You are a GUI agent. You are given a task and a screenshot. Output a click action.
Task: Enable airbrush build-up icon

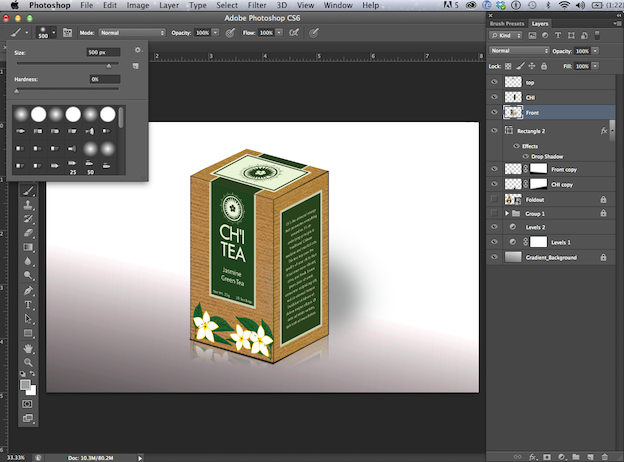(x=295, y=33)
